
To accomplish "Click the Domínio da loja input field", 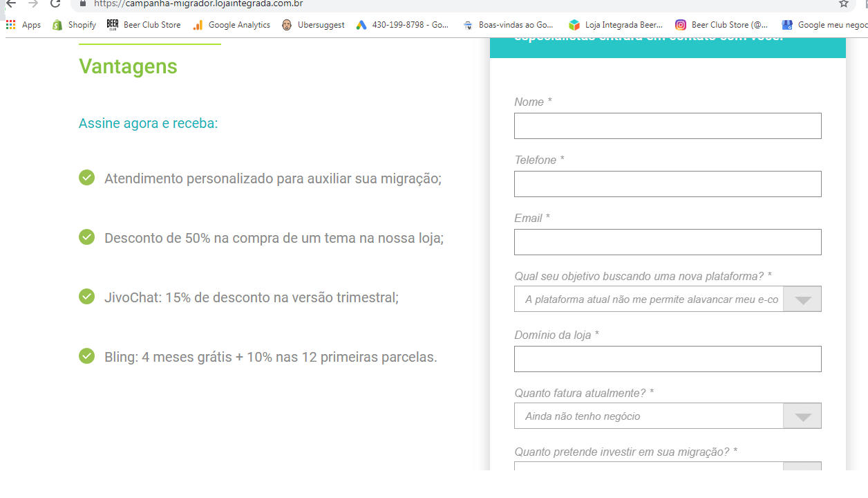I will point(668,358).
